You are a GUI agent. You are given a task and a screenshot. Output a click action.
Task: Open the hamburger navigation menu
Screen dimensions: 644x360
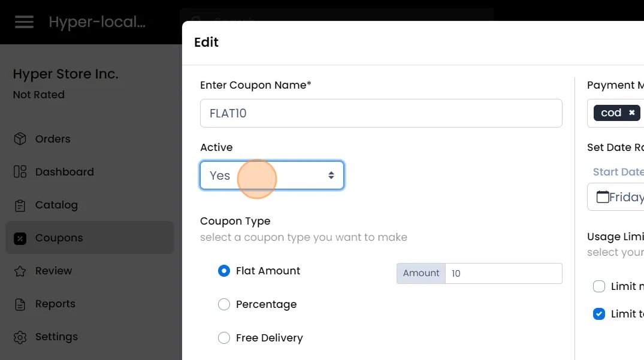pyautogui.click(x=25, y=22)
